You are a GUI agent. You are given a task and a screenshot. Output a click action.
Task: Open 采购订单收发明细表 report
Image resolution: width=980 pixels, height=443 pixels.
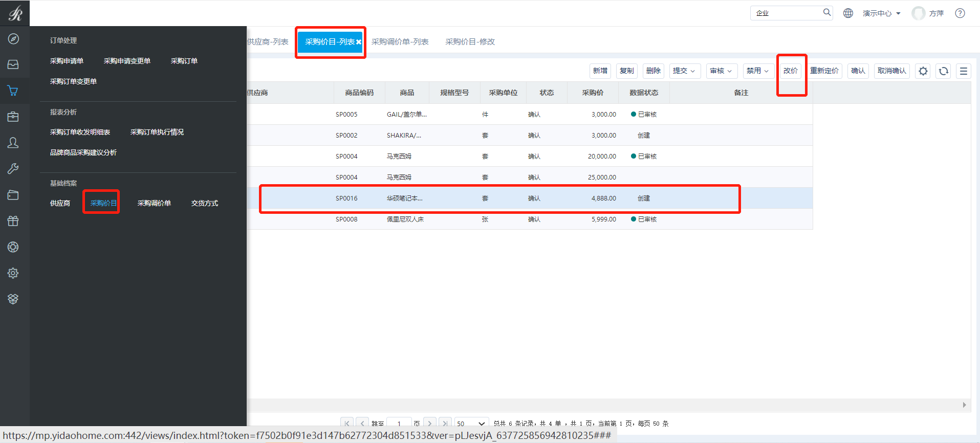[x=80, y=132]
